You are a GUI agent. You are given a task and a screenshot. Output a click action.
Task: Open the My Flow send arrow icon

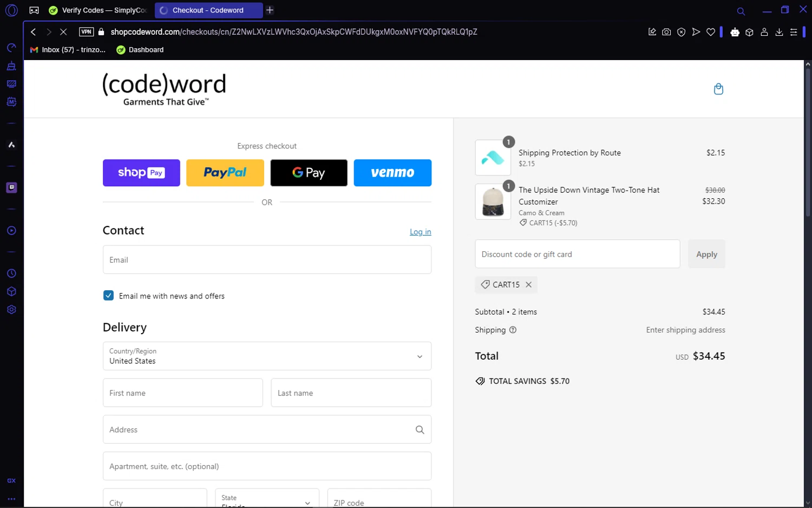(696, 32)
